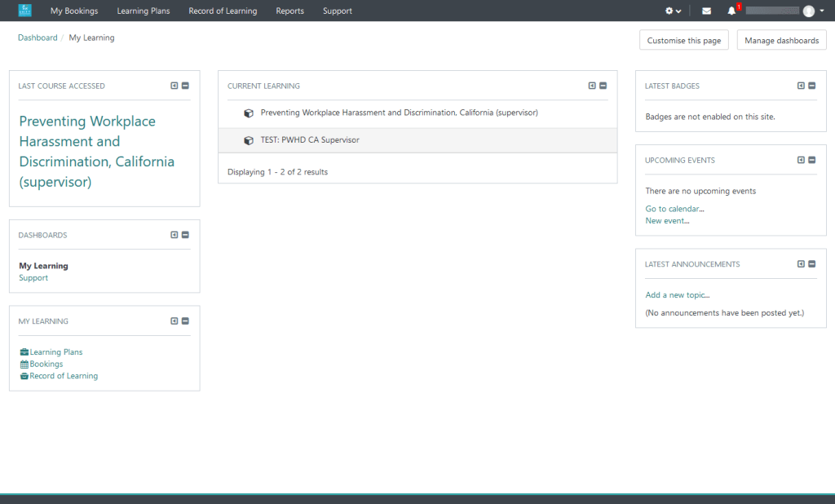Viewport: 835px width, 504px height.
Task: Dock the Upcoming Events block
Action: click(801, 160)
